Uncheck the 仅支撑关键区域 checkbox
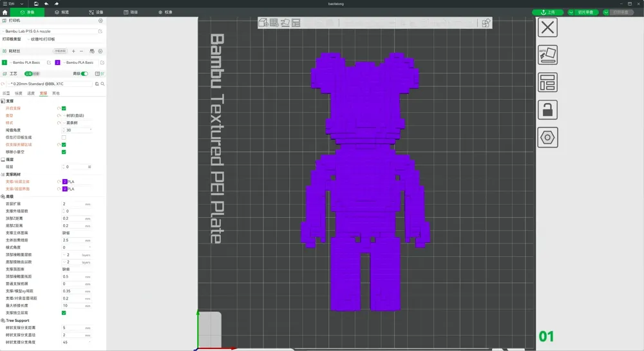644x351 pixels. click(x=64, y=144)
